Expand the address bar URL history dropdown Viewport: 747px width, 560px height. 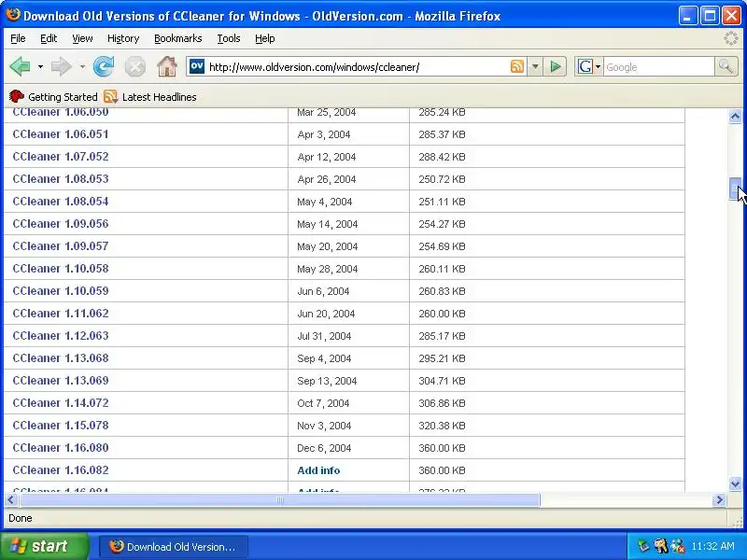coord(535,66)
